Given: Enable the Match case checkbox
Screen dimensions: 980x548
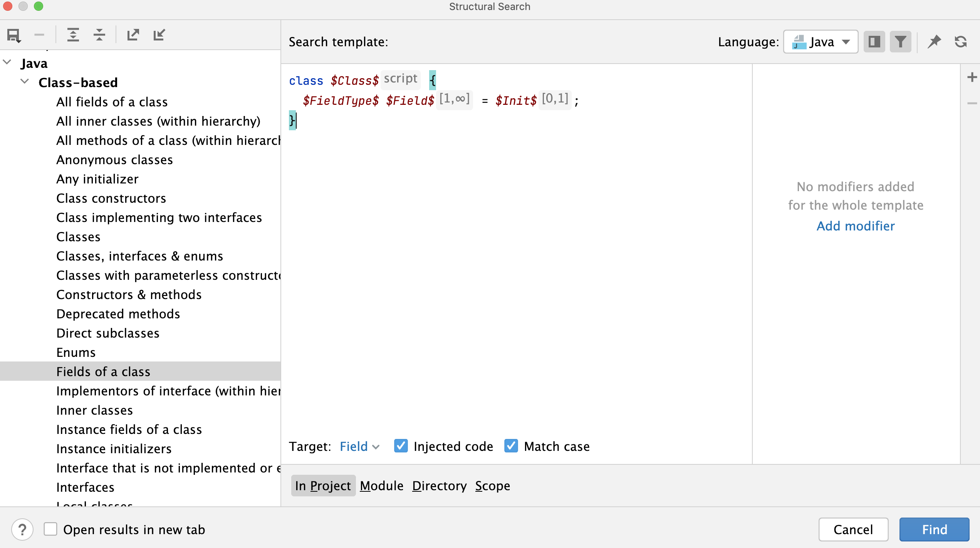Looking at the screenshot, I should 511,446.
